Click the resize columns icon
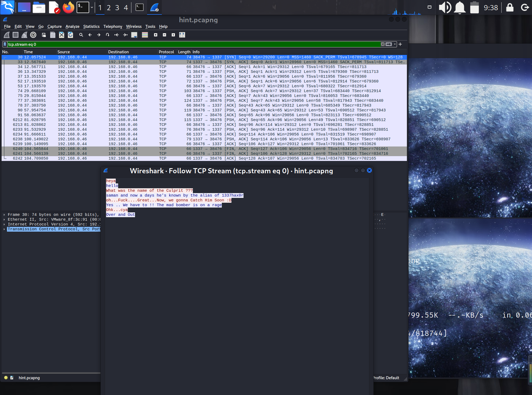Screen dimensions: 532x395 click(182, 35)
